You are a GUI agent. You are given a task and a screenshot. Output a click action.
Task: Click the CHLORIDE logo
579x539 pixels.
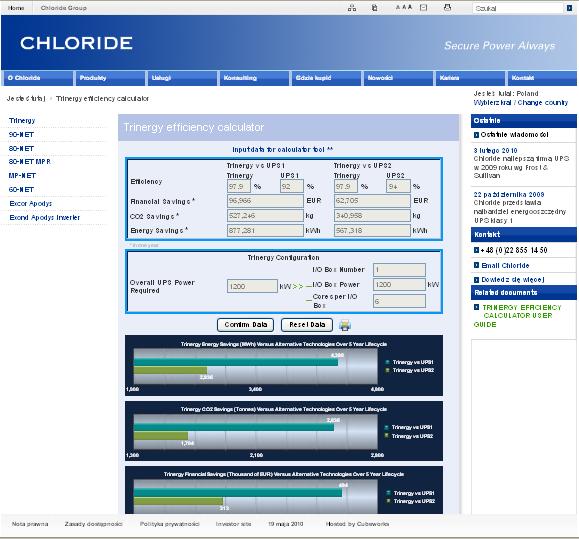[x=76, y=43]
